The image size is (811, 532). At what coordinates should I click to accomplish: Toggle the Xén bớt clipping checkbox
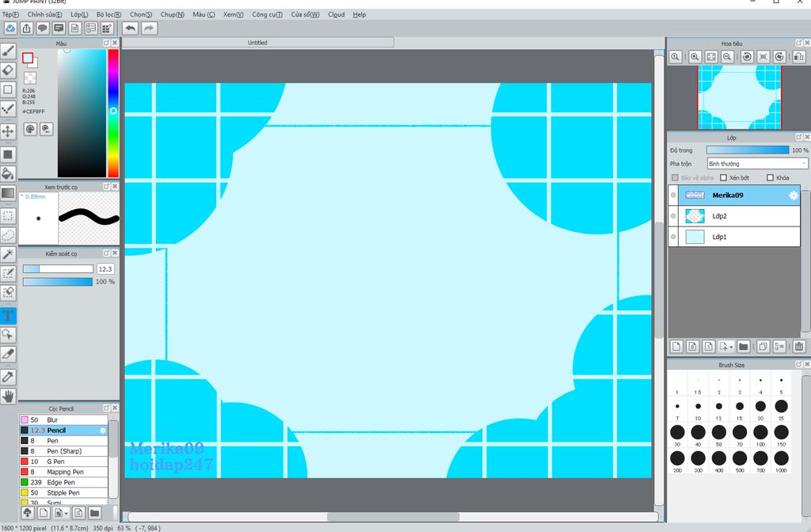point(724,177)
